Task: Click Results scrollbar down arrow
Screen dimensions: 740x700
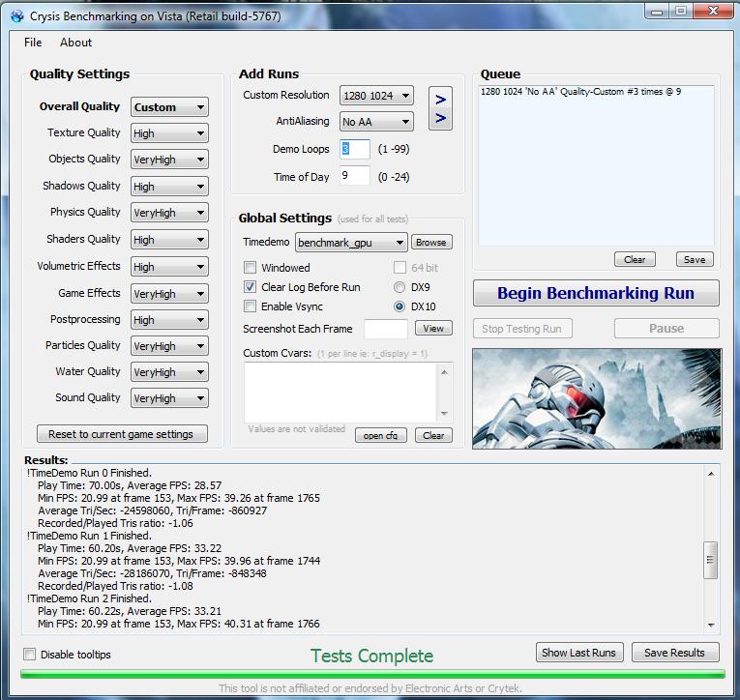Action: 711,625
